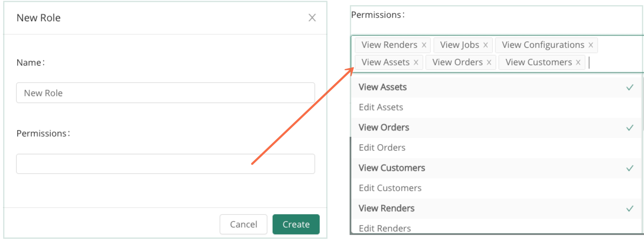Remove the View Orders tag

489,62
